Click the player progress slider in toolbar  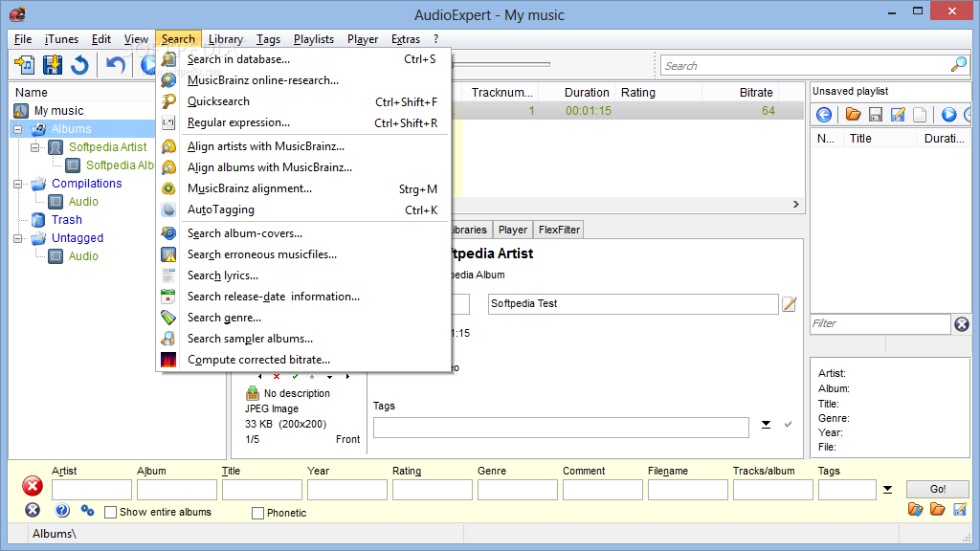coord(501,64)
